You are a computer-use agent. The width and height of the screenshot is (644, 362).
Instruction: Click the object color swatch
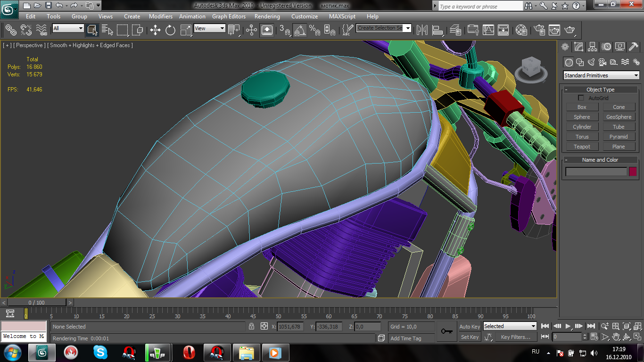(x=632, y=172)
